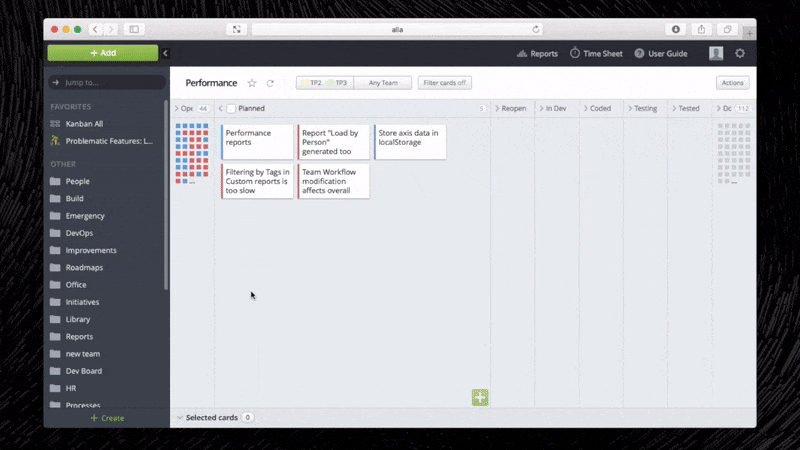Open Time Sheet in top bar
This screenshot has height=450, width=800.
[596, 54]
